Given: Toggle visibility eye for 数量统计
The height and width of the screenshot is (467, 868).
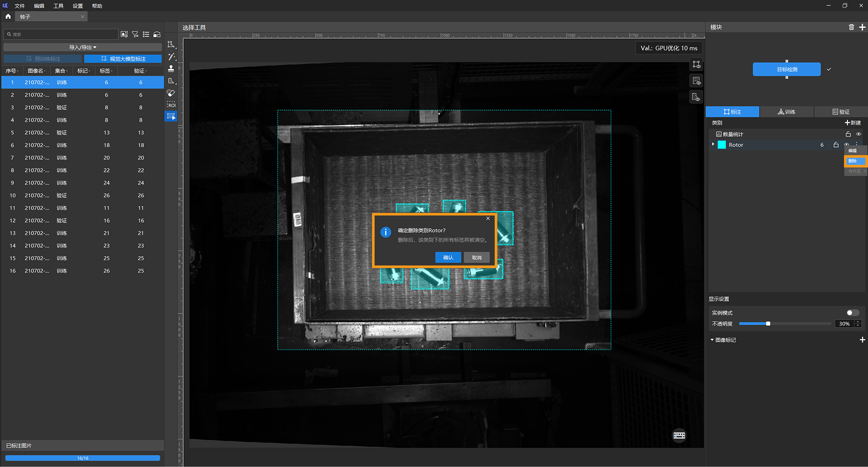Looking at the screenshot, I should pyautogui.click(x=858, y=134).
